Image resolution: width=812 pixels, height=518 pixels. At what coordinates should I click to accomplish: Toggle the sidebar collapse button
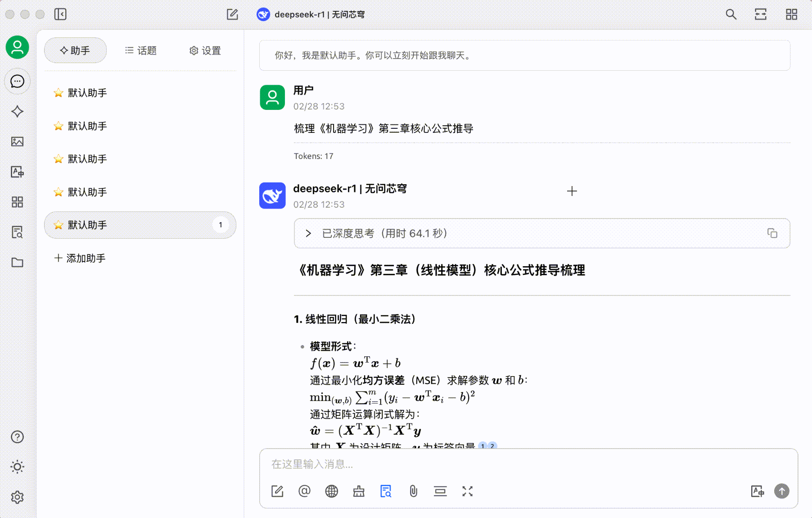tap(60, 14)
